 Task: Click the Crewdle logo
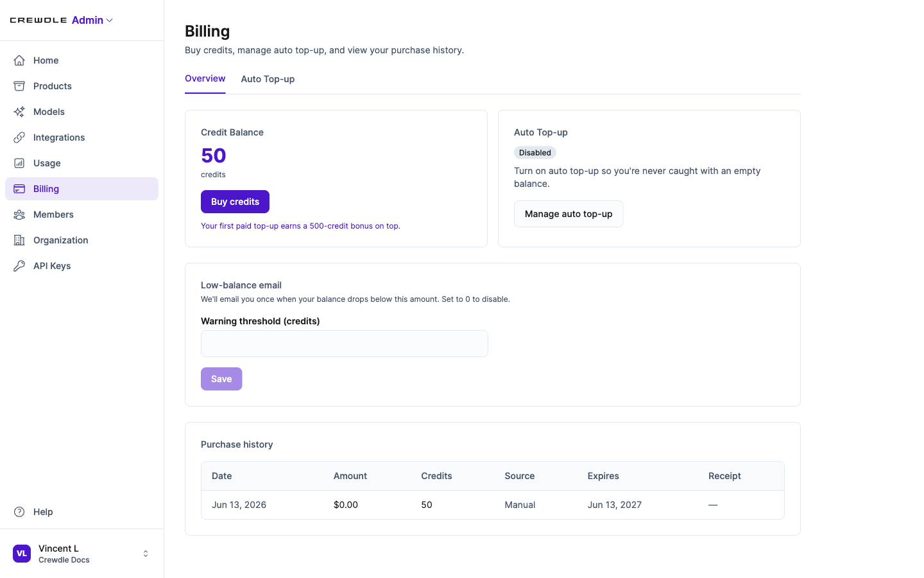tap(38, 21)
